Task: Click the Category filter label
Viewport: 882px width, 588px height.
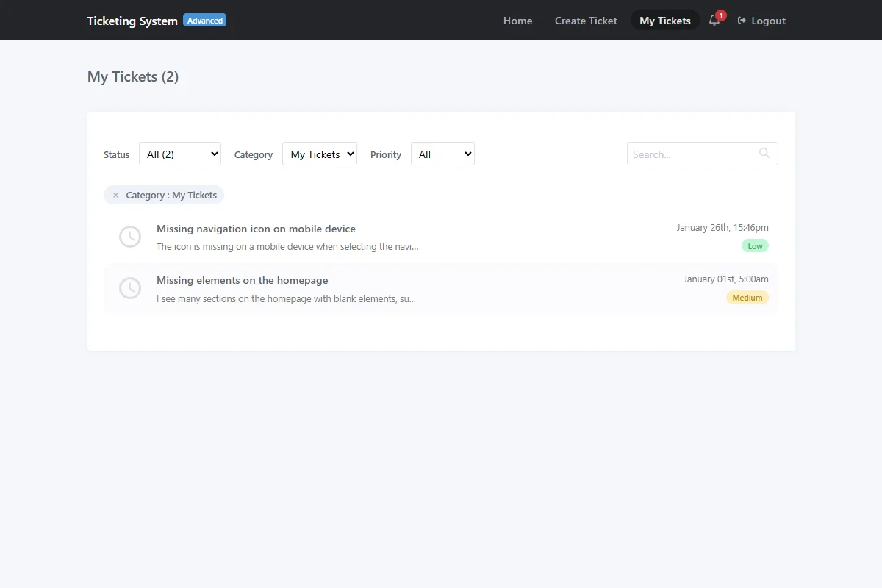Action: click(254, 154)
